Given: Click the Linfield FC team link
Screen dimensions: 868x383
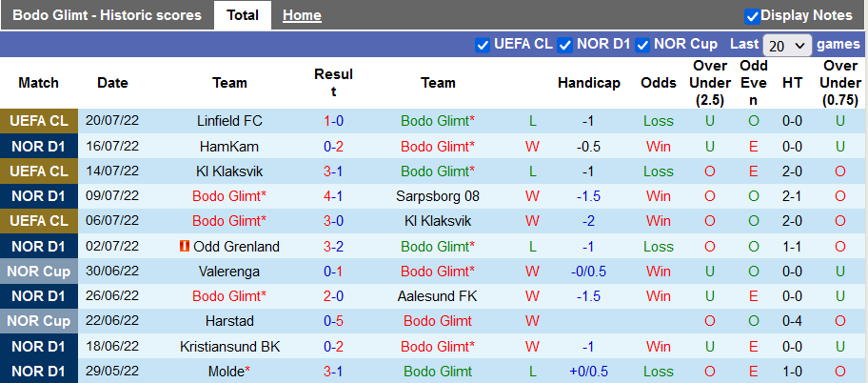Looking at the screenshot, I should 230,121.
